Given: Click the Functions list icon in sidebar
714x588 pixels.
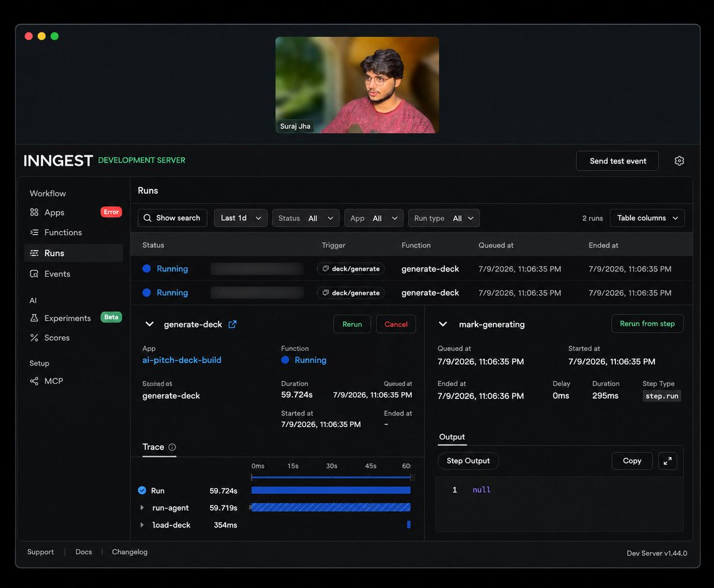Looking at the screenshot, I should 34,233.
